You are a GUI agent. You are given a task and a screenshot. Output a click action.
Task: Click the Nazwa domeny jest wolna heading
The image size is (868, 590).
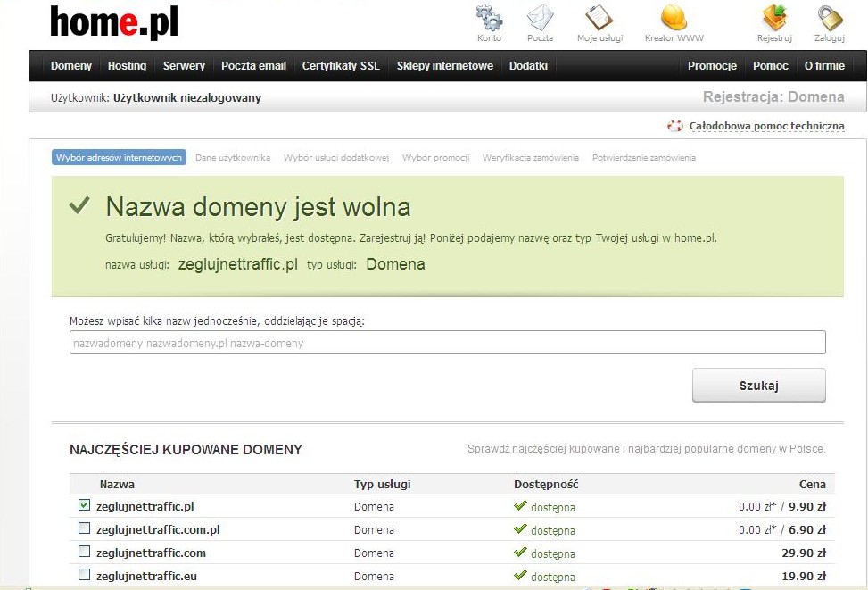258,207
